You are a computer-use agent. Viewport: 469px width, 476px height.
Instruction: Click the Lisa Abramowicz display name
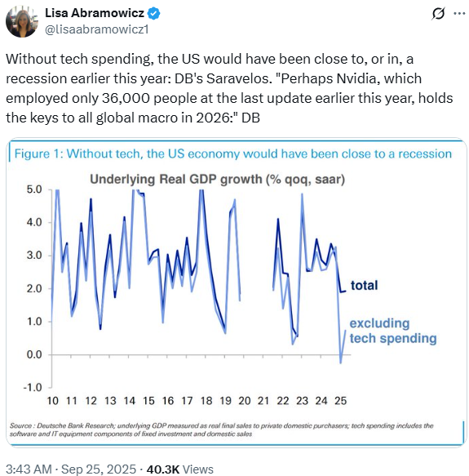(95, 13)
